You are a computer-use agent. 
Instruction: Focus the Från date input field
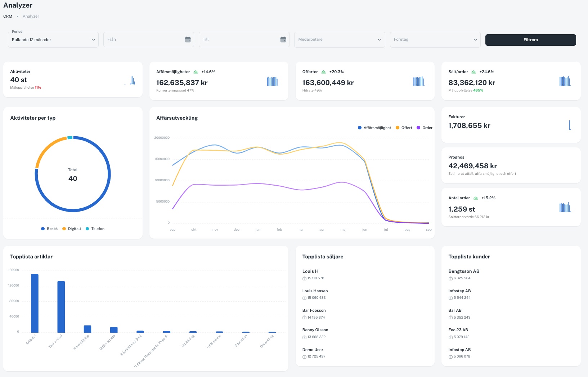pos(149,40)
